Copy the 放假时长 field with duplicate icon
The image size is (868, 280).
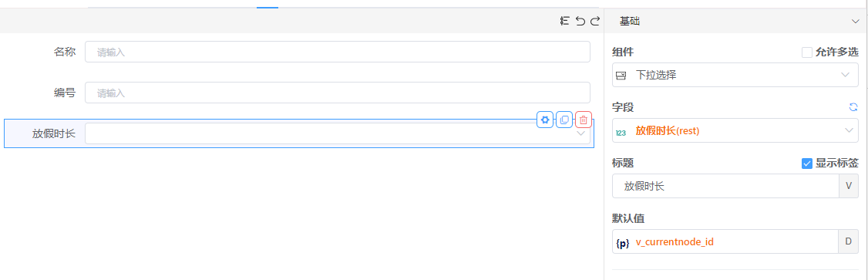click(x=564, y=120)
